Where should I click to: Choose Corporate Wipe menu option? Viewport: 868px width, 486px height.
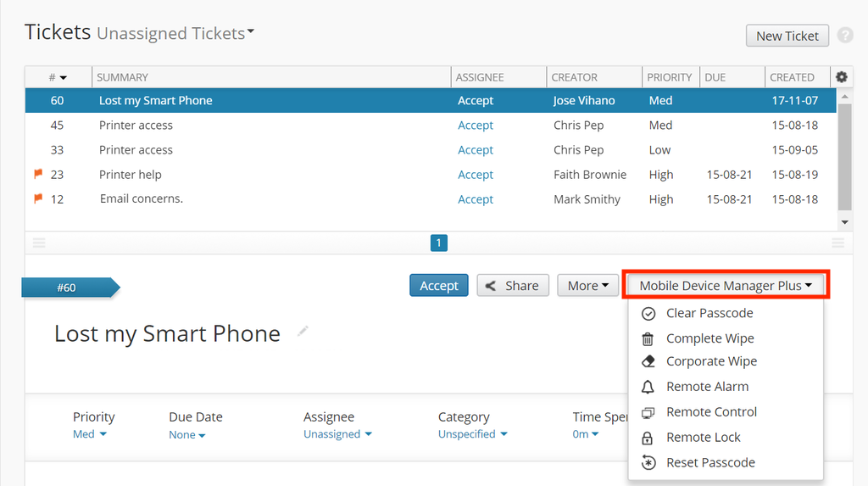[711, 361]
